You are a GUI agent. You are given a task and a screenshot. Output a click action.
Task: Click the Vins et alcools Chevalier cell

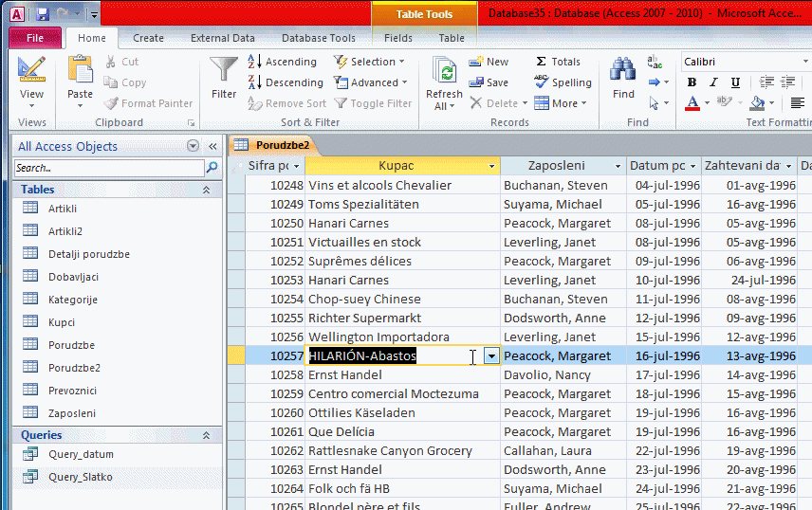coord(402,186)
